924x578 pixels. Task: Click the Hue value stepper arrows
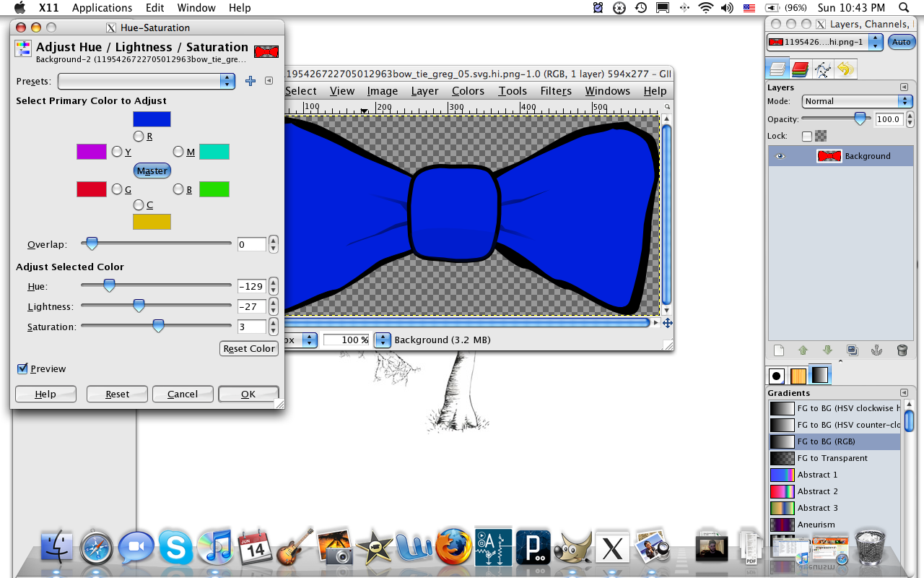(x=273, y=286)
